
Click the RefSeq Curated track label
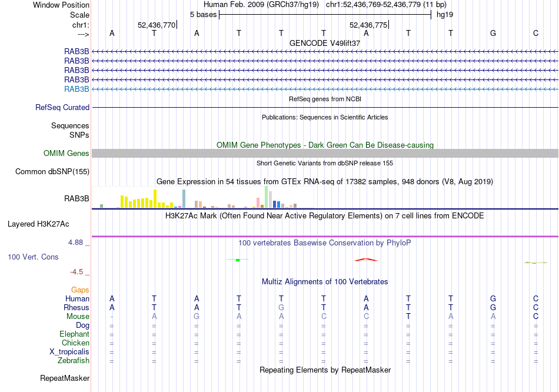[62, 107]
